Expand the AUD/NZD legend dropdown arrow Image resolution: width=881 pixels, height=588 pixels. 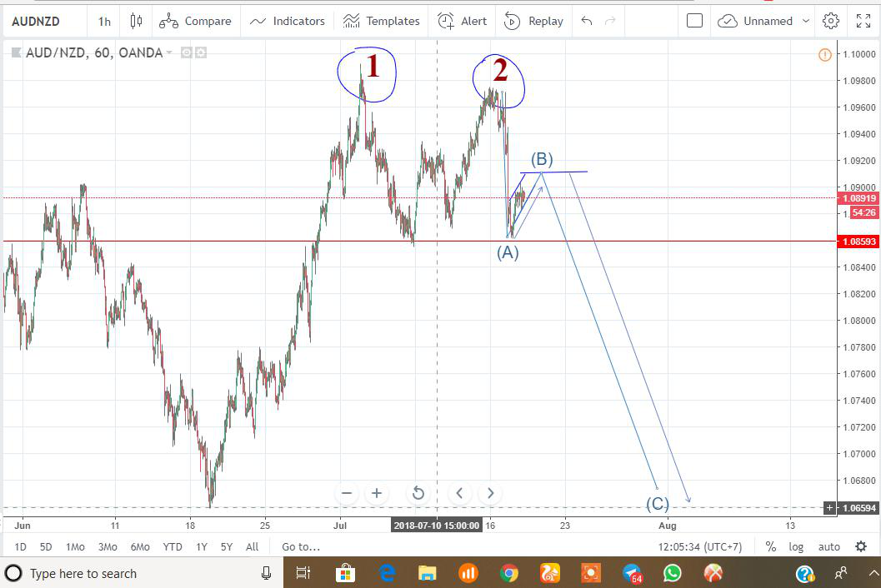point(169,52)
